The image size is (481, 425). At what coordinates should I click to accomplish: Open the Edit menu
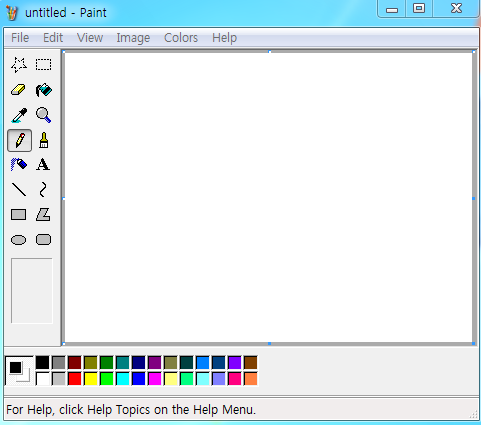tap(53, 38)
